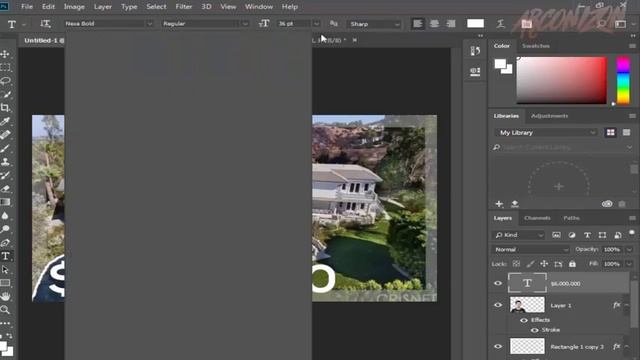Swap foreground and background colors in toolbox
The width and height of the screenshot is (640, 360).
click(10, 336)
